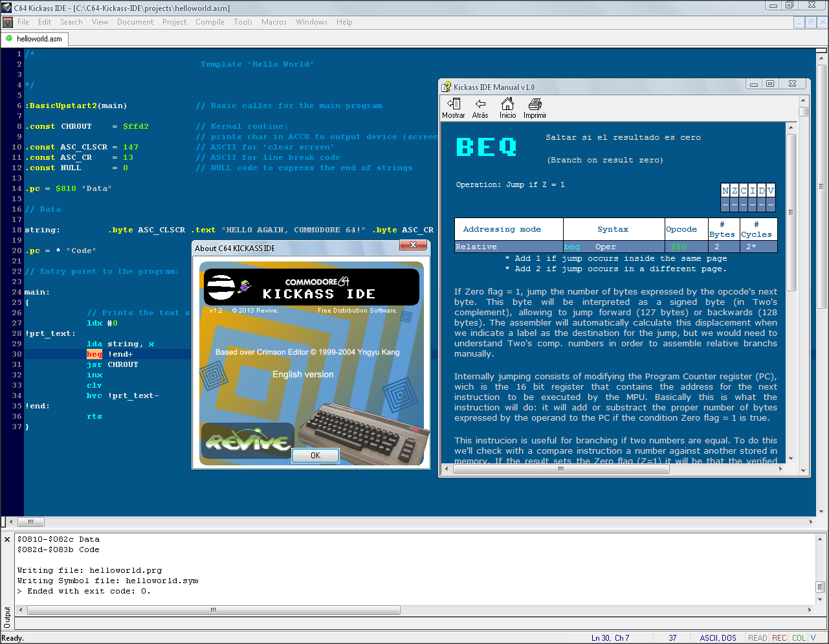Click the Output panel scrollbar right arrow
Viewport: 829px width, 644px height.
click(x=810, y=610)
